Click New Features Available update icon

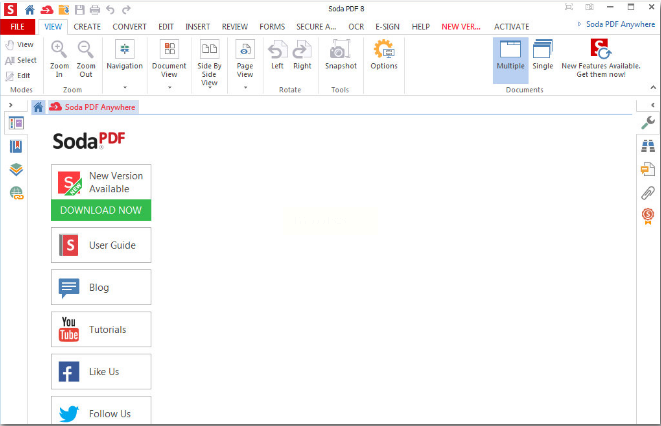coord(601,59)
